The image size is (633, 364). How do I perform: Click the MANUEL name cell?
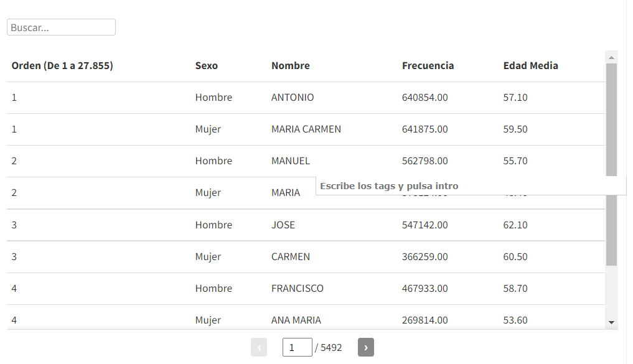(291, 161)
